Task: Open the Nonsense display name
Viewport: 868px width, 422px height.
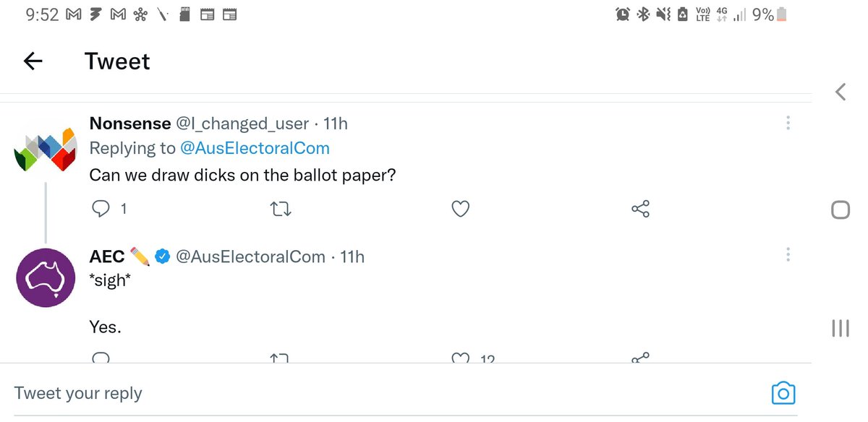Action: pyautogui.click(x=130, y=124)
